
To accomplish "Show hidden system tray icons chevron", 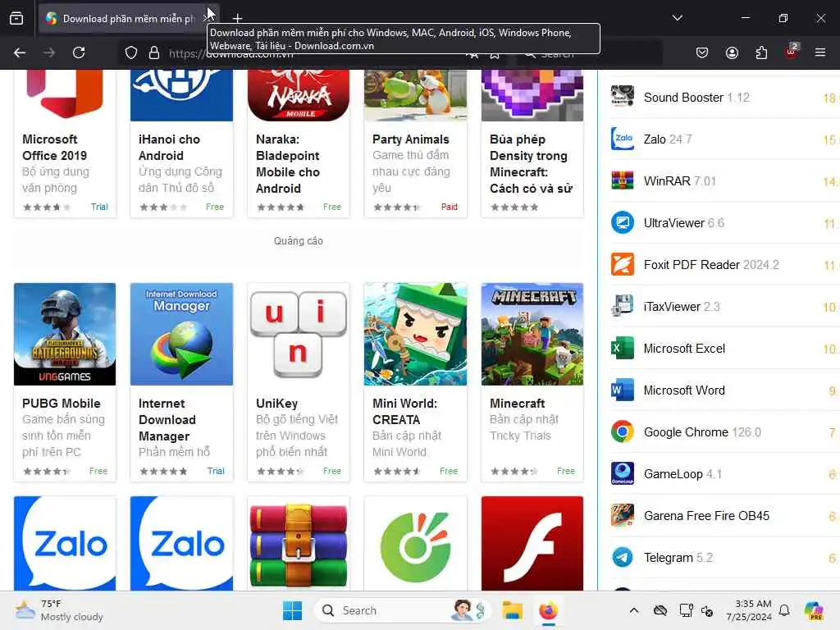I will [x=634, y=610].
